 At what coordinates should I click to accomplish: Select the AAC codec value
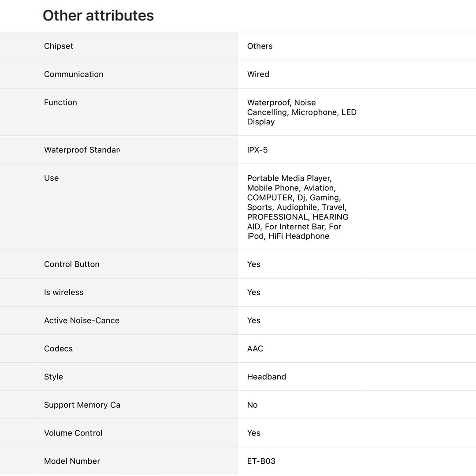click(255, 349)
